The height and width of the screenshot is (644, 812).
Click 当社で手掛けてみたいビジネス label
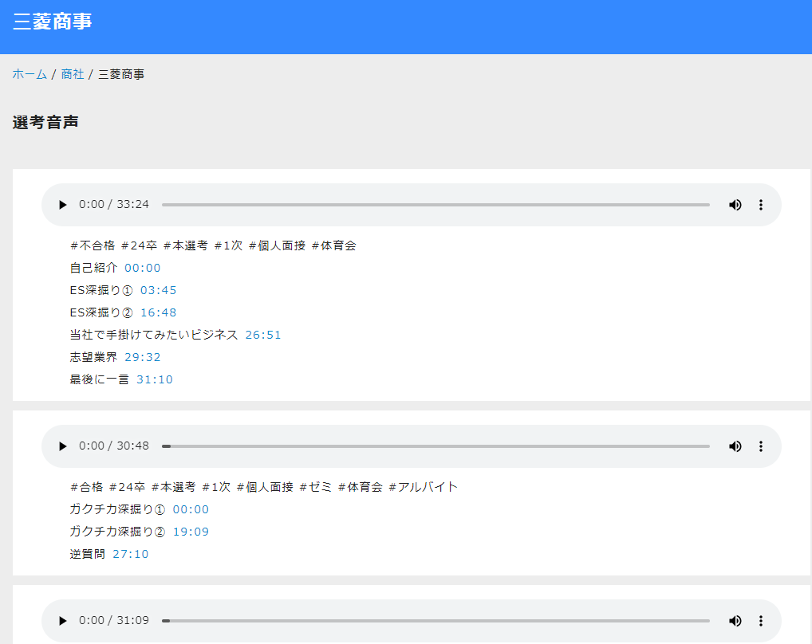[154, 335]
